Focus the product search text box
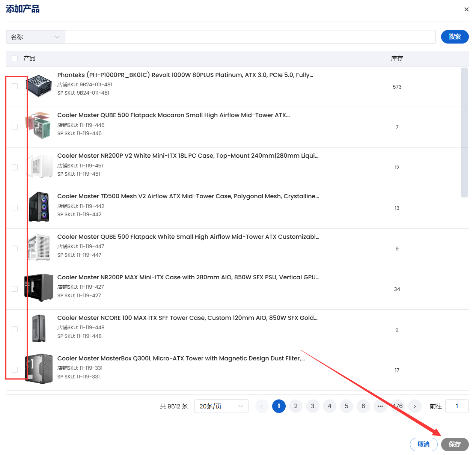This screenshot has height=455, width=476. 250,37
